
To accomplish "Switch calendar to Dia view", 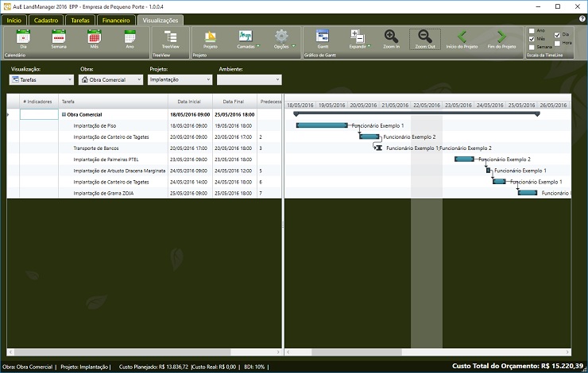I will pos(23,39).
